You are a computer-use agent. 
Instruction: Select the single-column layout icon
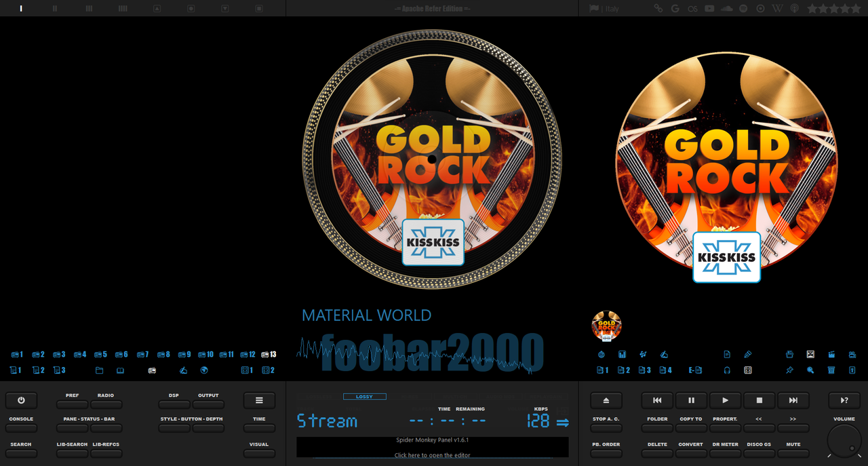(x=21, y=8)
